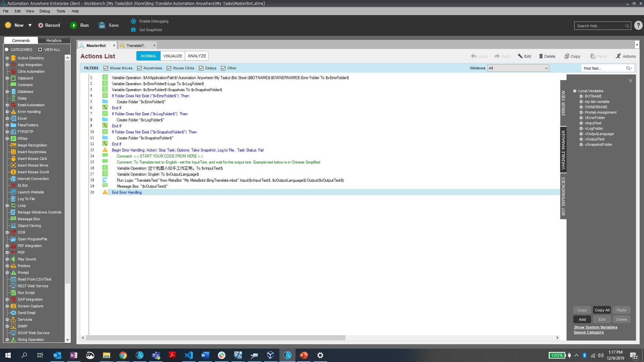Open Windows Settings gear in the taskbar
Screen dimensions: 644x362
[x=320, y=355]
